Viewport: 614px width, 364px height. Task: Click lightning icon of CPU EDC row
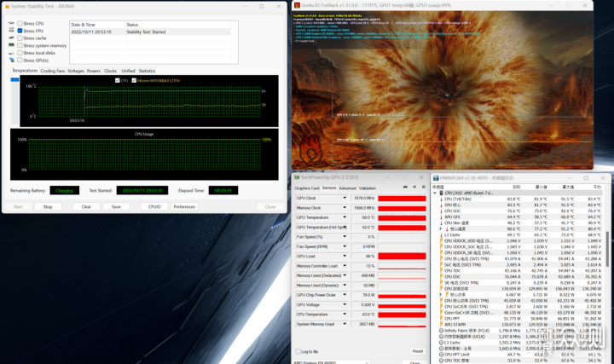point(442,277)
